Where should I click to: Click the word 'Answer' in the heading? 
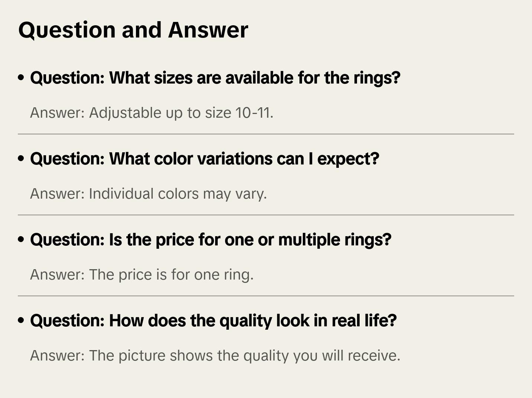[208, 30]
